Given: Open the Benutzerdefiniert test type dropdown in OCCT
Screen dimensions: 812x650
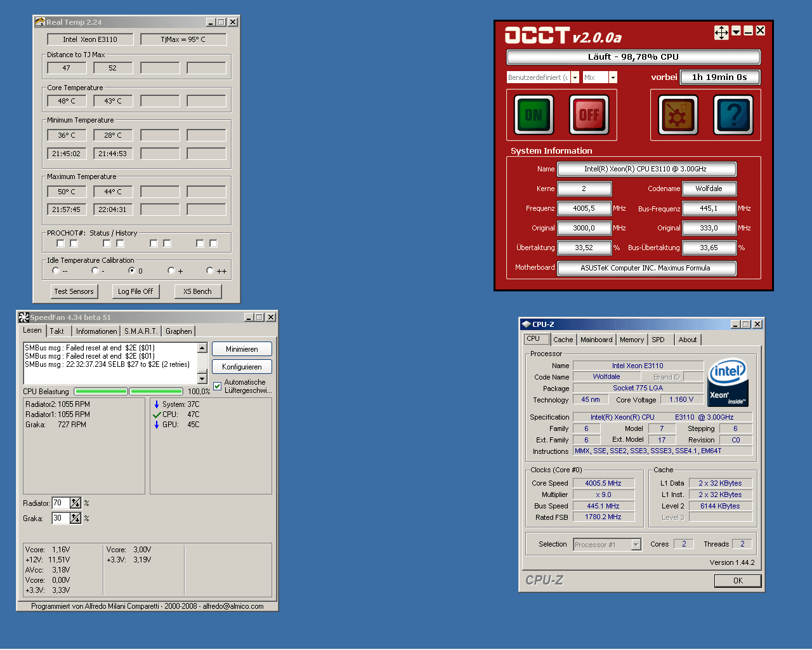Looking at the screenshot, I should coord(575,77).
